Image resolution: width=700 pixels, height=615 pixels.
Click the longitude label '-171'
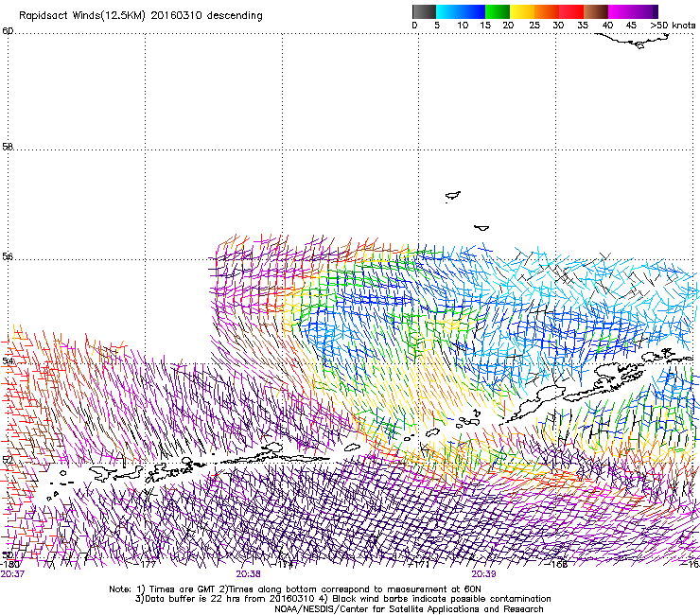coord(420,564)
